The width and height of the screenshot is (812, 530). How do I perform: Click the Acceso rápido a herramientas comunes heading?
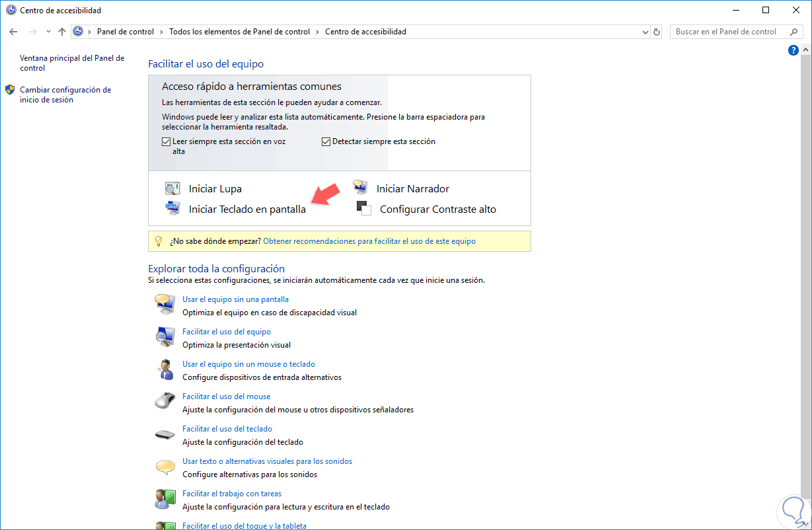[x=252, y=87]
